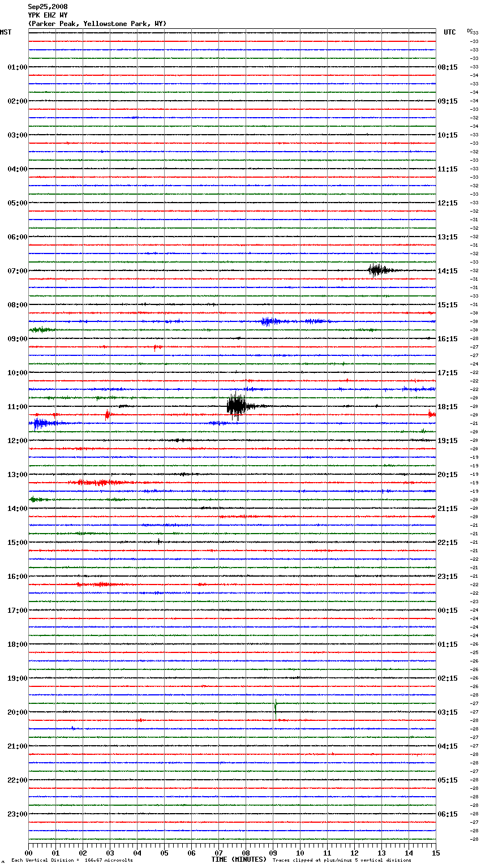Viewport: 481px width, 868px height.
Task: Select the 01:00 MST row label
Action: 17,67
